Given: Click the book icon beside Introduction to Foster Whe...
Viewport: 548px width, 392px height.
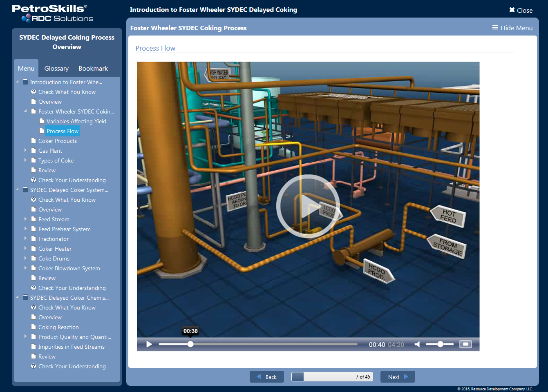Looking at the screenshot, I should (25, 82).
